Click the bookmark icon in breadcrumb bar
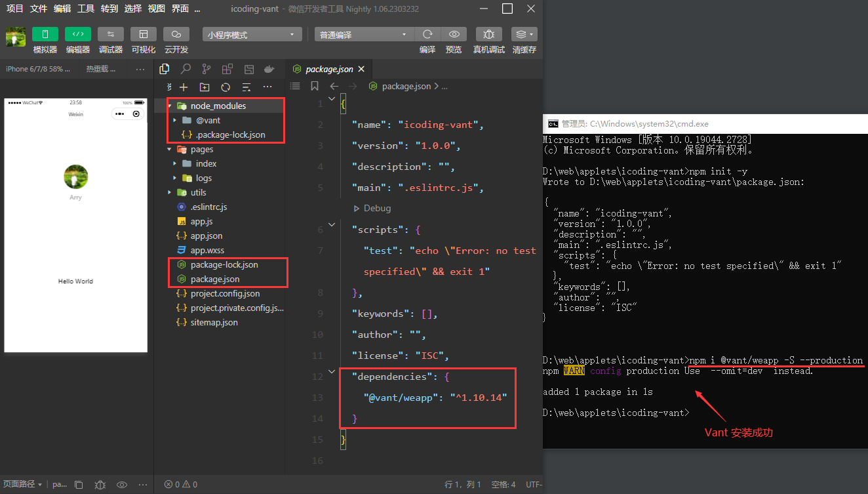The height and width of the screenshot is (494, 868). point(315,86)
